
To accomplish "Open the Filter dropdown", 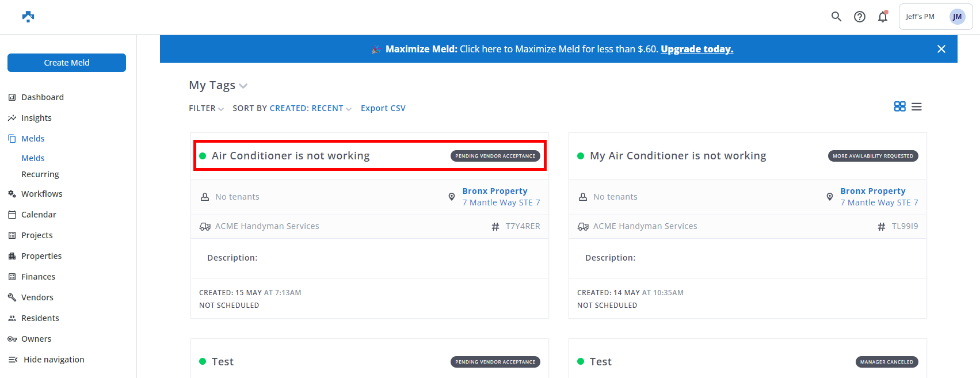I will click(206, 108).
